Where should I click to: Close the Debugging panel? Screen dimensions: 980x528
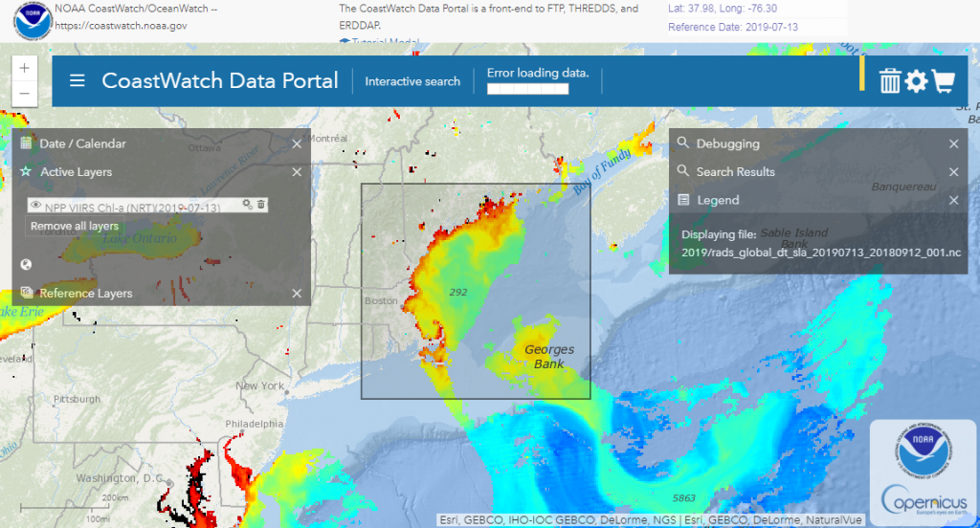[x=953, y=143]
